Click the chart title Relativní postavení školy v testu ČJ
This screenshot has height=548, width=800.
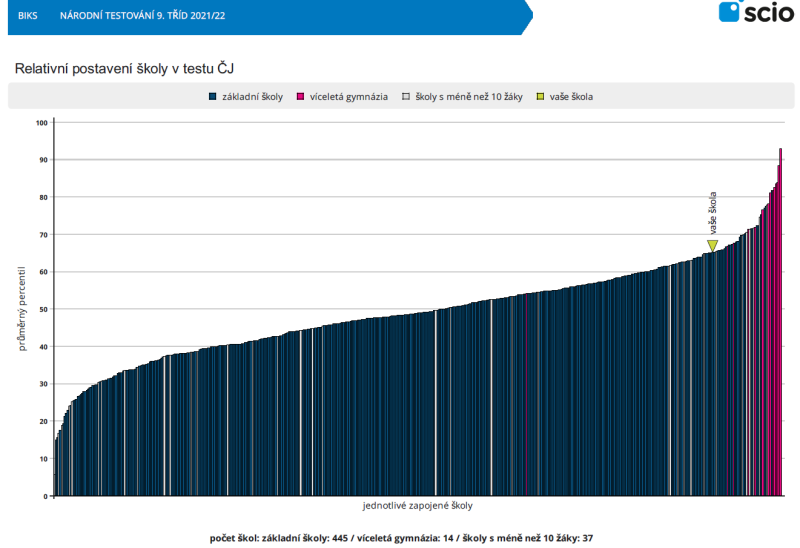tap(123, 68)
